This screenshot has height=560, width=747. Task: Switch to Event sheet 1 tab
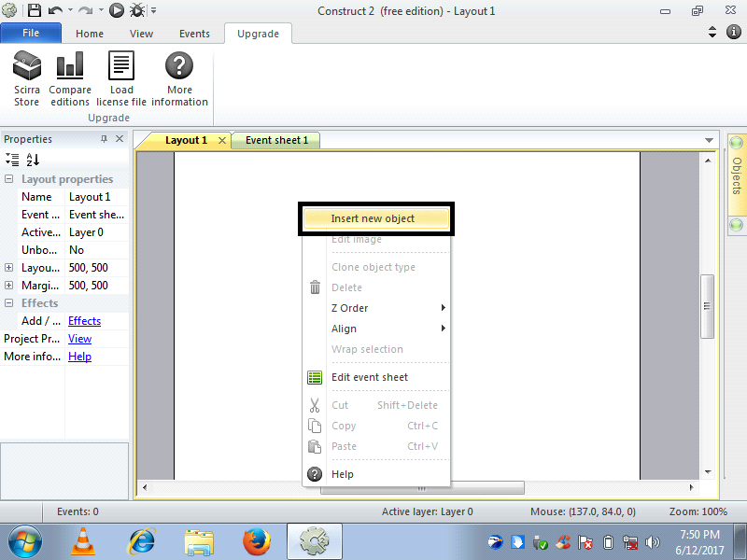click(x=276, y=140)
